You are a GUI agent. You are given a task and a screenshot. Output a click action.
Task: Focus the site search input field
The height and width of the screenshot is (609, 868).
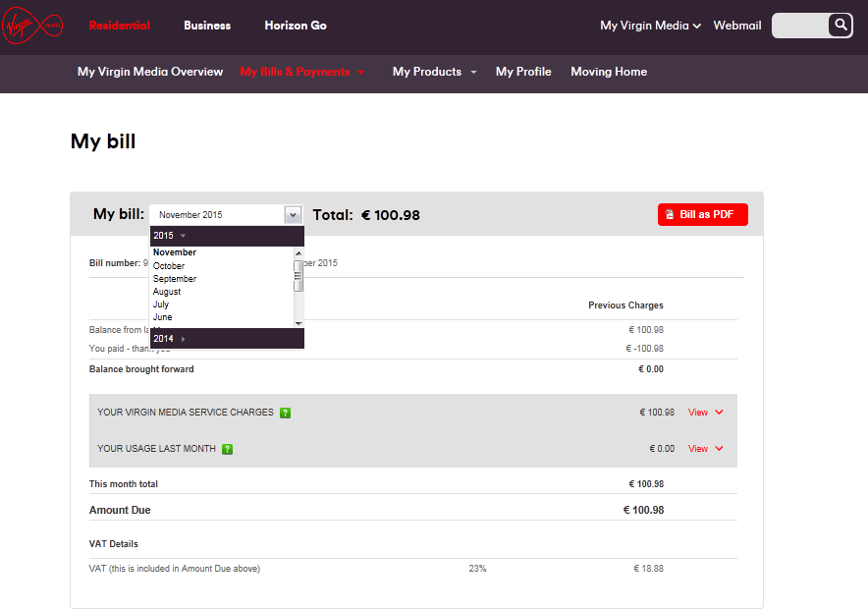tap(800, 26)
